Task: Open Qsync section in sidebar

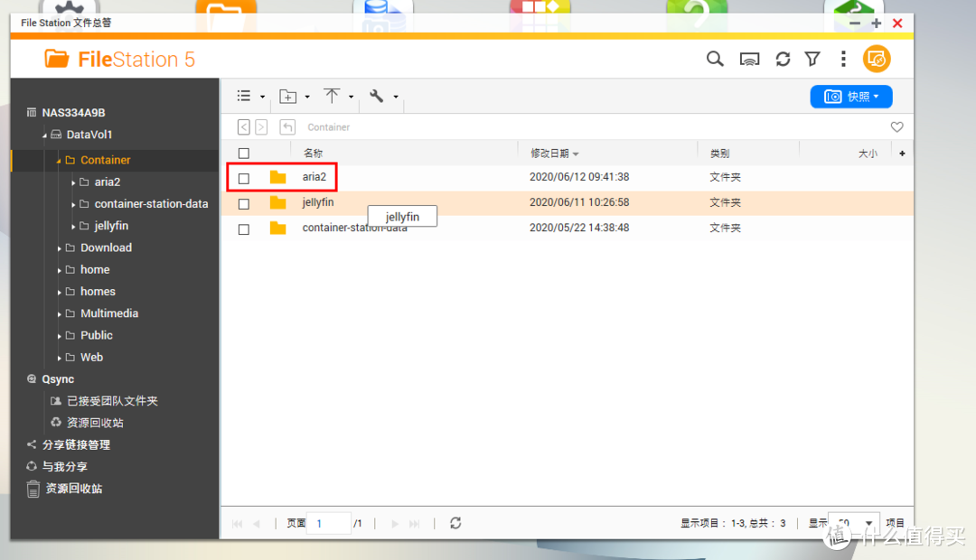Action: pyautogui.click(x=58, y=379)
